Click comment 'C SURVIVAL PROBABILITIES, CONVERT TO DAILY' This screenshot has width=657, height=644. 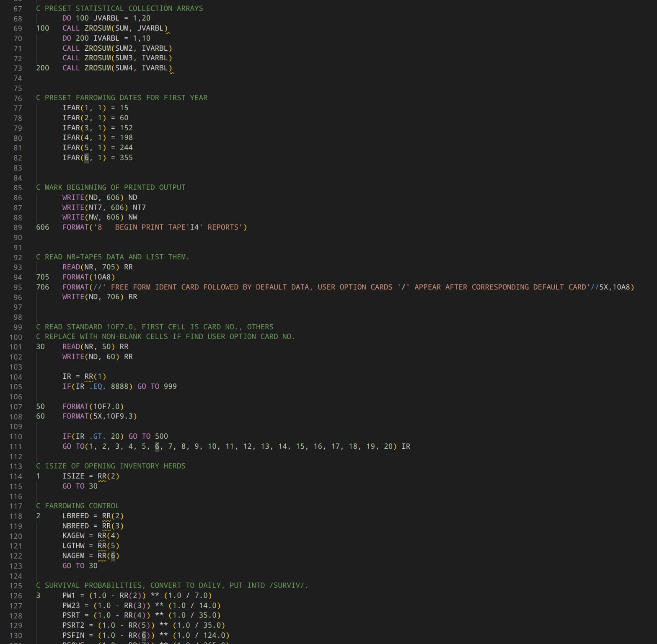[172, 585]
